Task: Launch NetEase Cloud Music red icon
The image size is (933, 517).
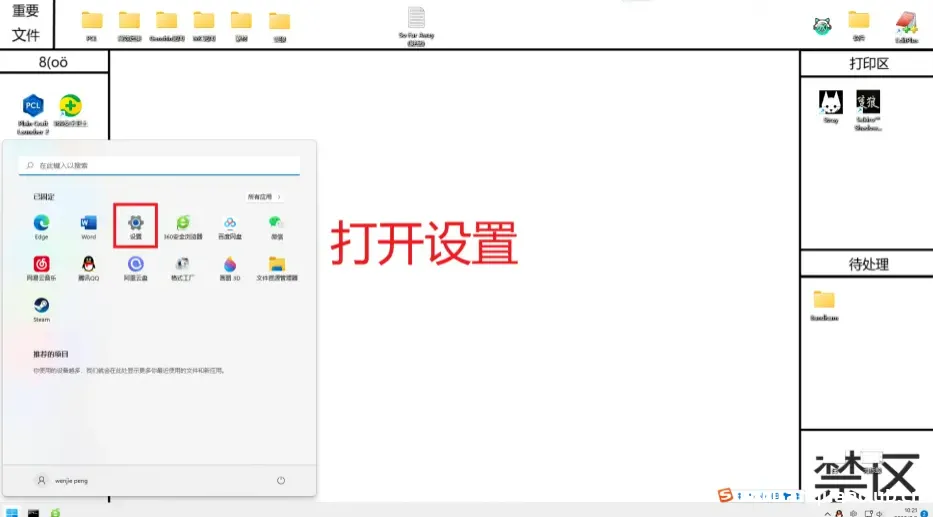Action: 41,268
